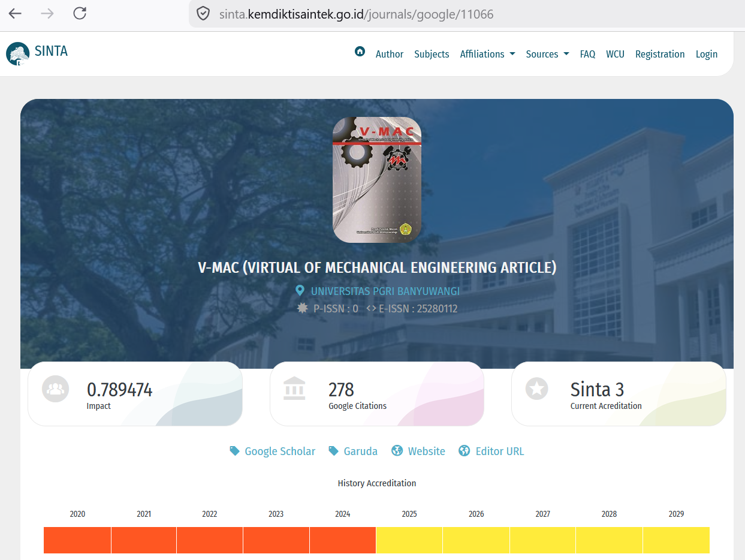Go to home via house icon
The width and height of the screenshot is (745, 560).
pos(360,52)
